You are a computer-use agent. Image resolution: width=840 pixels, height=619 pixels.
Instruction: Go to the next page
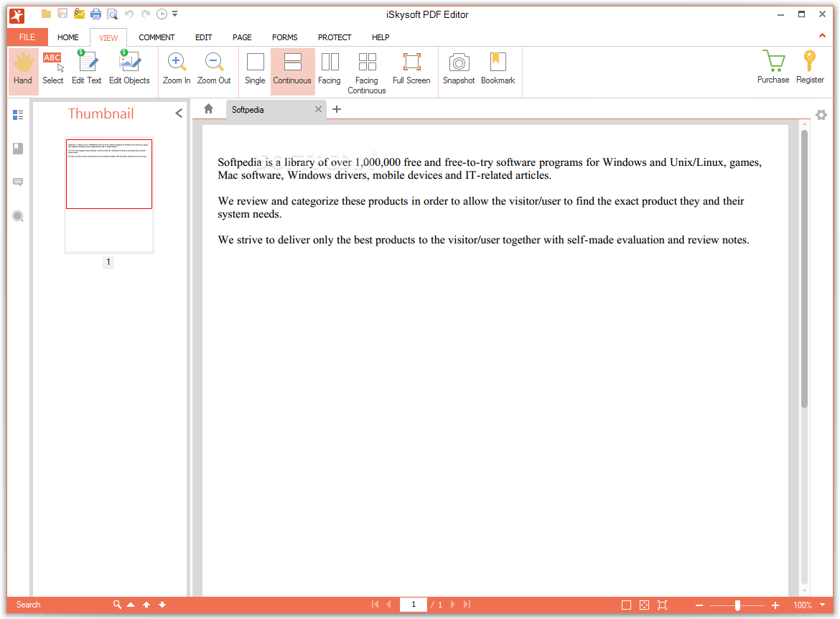453,605
